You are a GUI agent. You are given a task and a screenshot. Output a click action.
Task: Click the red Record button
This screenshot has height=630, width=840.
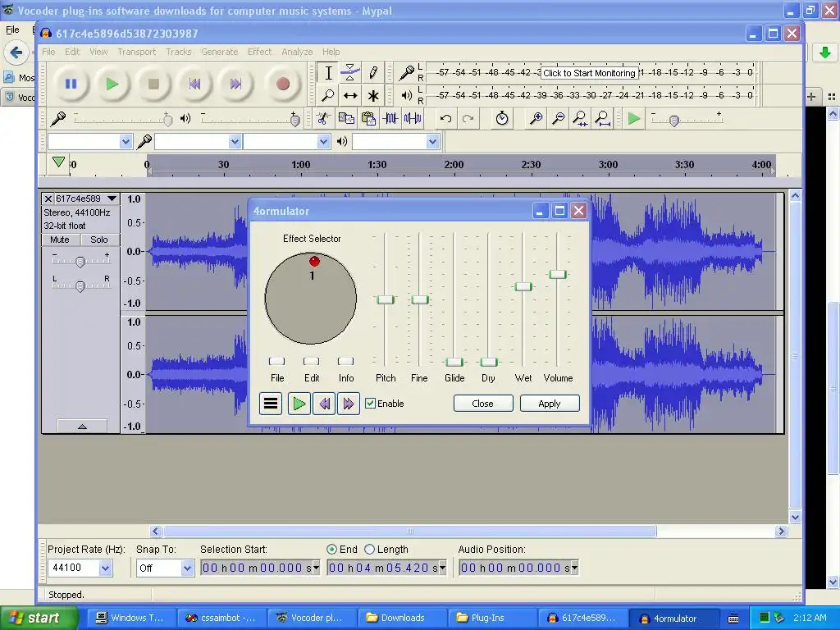point(283,84)
